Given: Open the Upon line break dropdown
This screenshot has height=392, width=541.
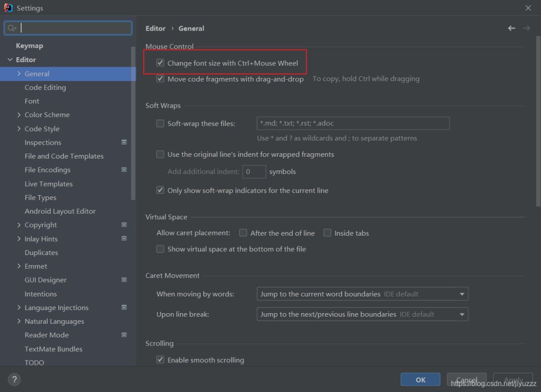Looking at the screenshot, I should point(362,315).
